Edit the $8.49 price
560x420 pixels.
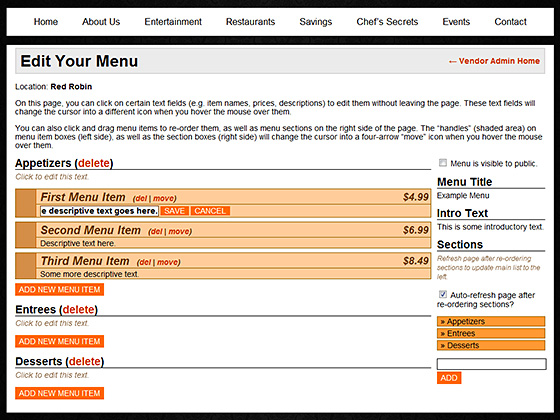tap(416, 261)
